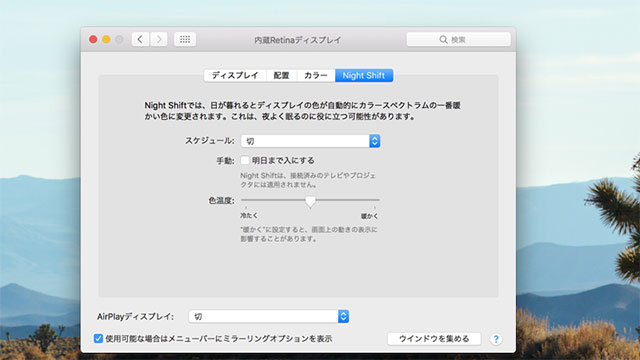
Task: Uncheck the mirroring options in menu bar checkbox
Action: click(98, 338)
